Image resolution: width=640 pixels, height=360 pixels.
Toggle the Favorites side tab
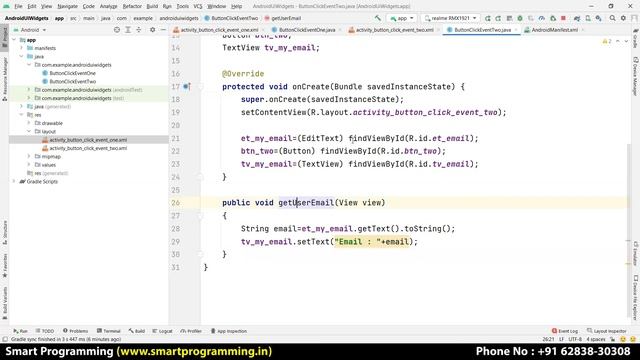[4, 265]
